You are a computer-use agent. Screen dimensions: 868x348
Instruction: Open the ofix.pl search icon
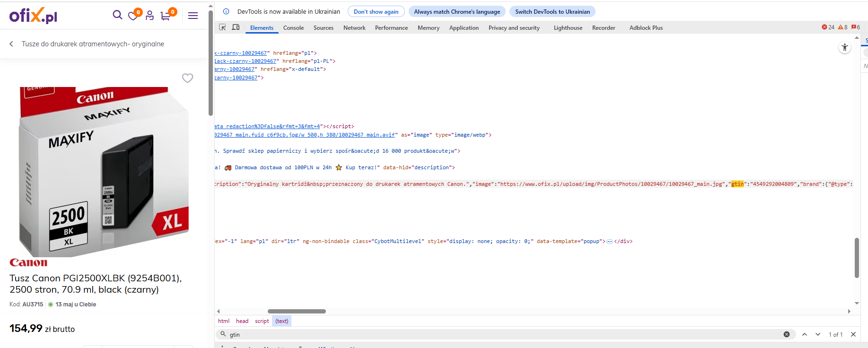pos(117,15)
